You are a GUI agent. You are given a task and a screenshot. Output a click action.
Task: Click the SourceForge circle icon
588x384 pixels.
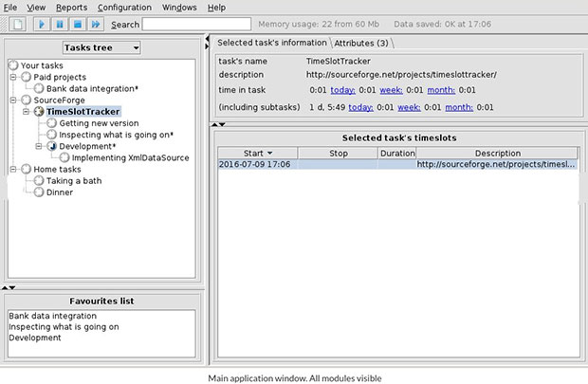(x=26, y=101)
